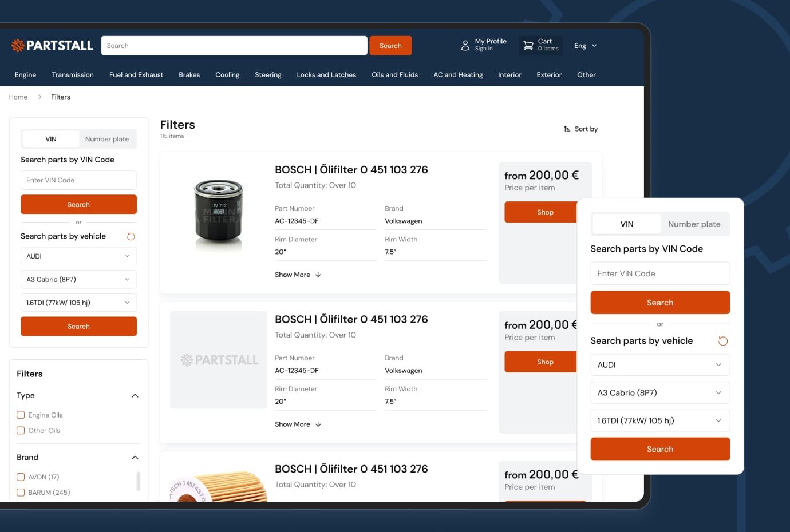Click Show More arrow on second product
Image resolution: width=790 pixels, height=532 pixels.
click(318, 424)
